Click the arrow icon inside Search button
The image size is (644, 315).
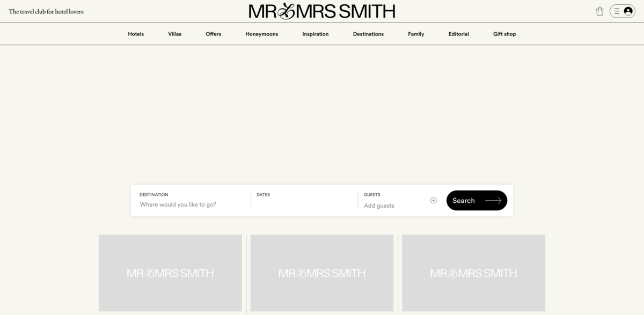pos(493,200)
